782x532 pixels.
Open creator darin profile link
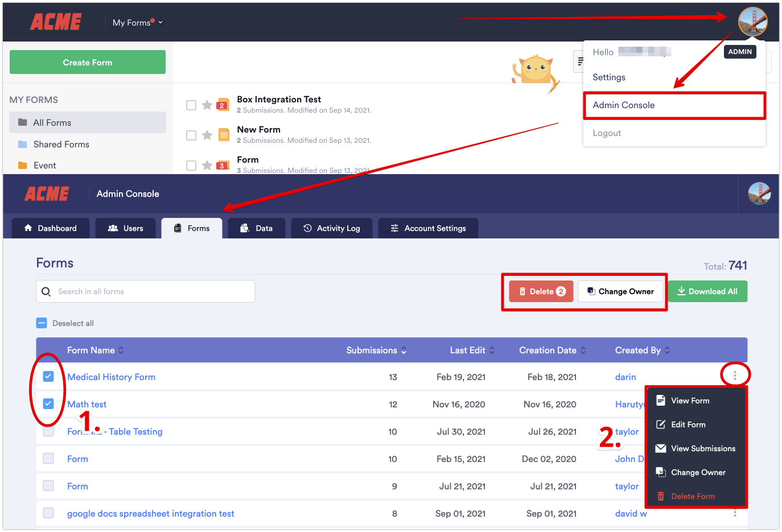[625, 377]
